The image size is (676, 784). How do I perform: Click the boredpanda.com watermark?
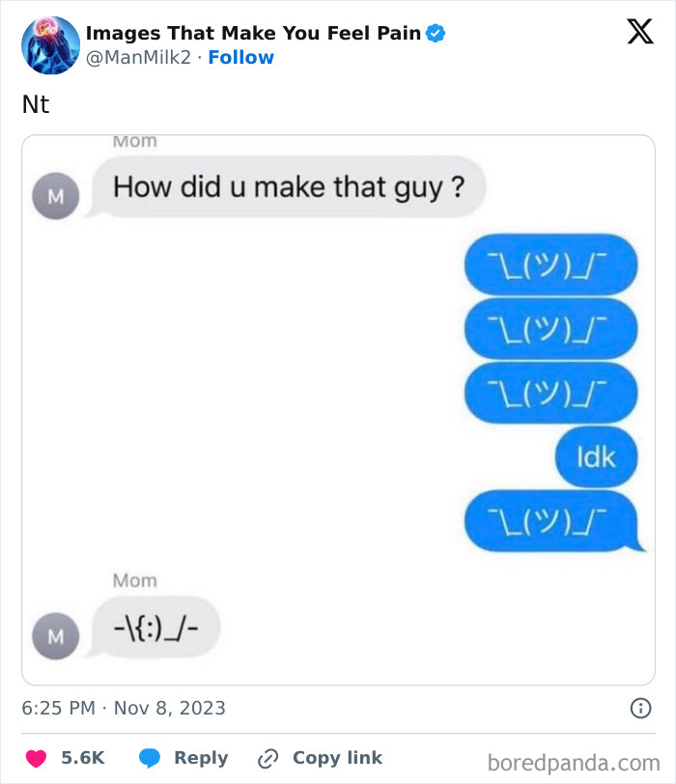click(574, 763)
